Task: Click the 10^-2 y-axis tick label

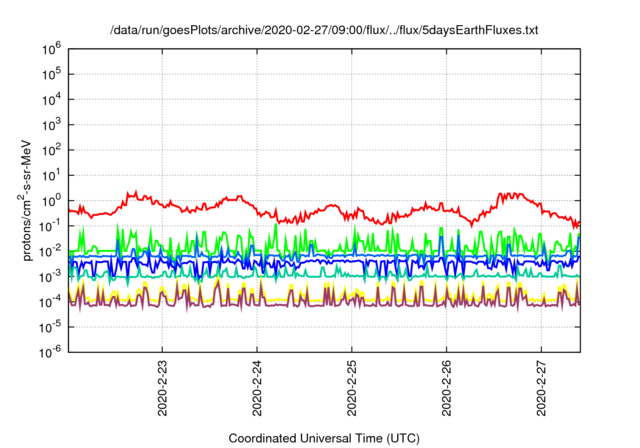Action: pos(51,251)
